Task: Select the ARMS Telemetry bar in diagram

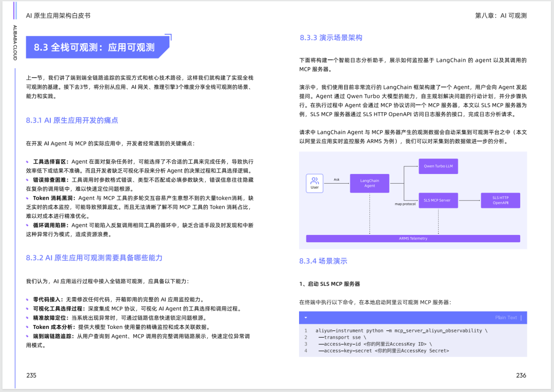Action: tap(413, 239)
